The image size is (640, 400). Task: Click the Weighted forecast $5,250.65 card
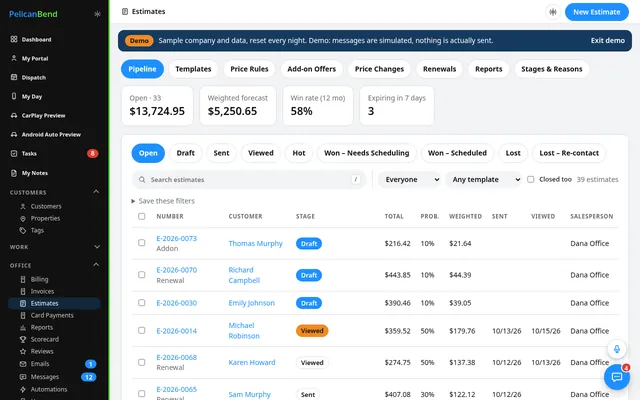pos(238,105)
